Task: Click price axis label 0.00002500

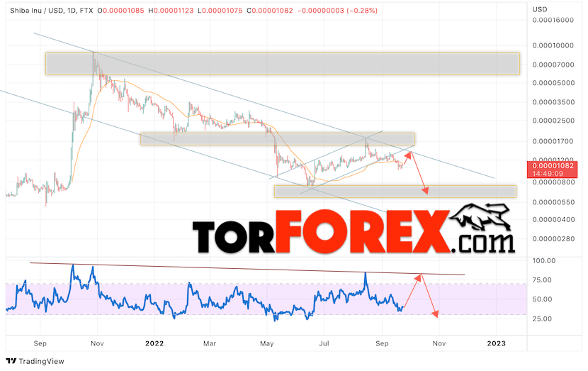Action: click(553, 121)
